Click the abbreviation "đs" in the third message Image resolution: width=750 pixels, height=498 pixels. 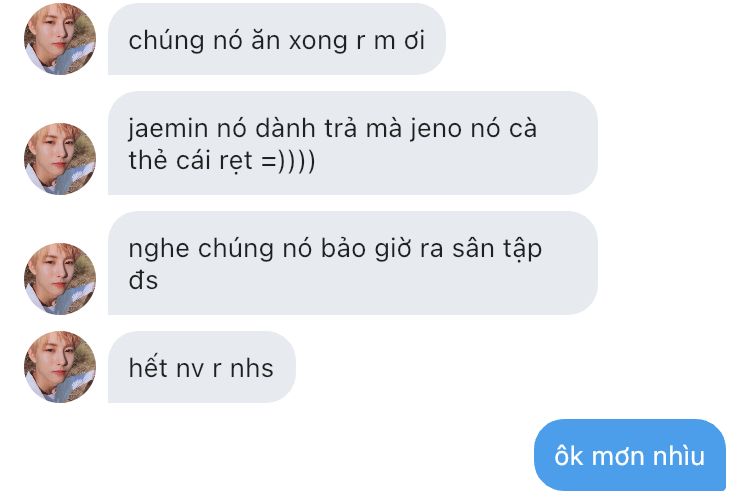coord(143,280)
